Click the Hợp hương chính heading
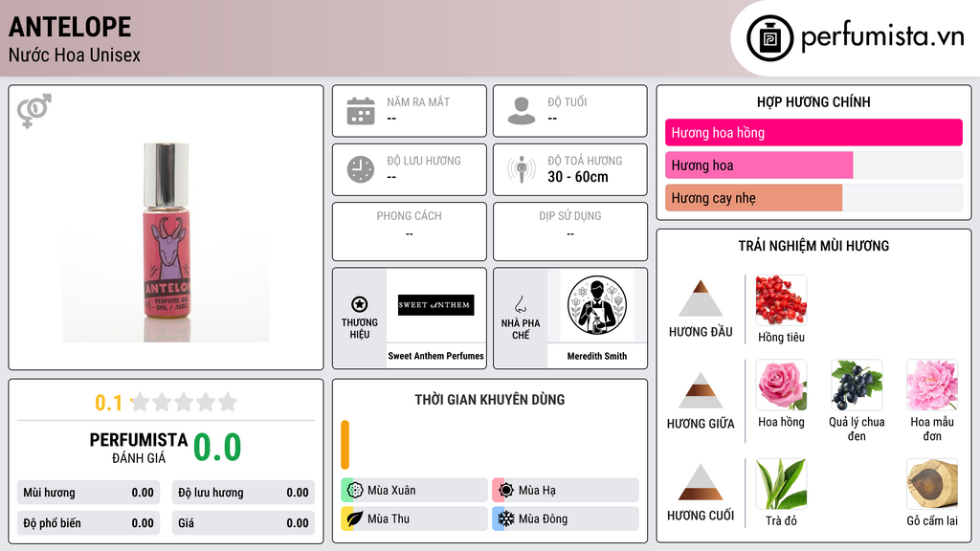Image resolution: width=980 pixels, height=551 pixels. (813, 101)
